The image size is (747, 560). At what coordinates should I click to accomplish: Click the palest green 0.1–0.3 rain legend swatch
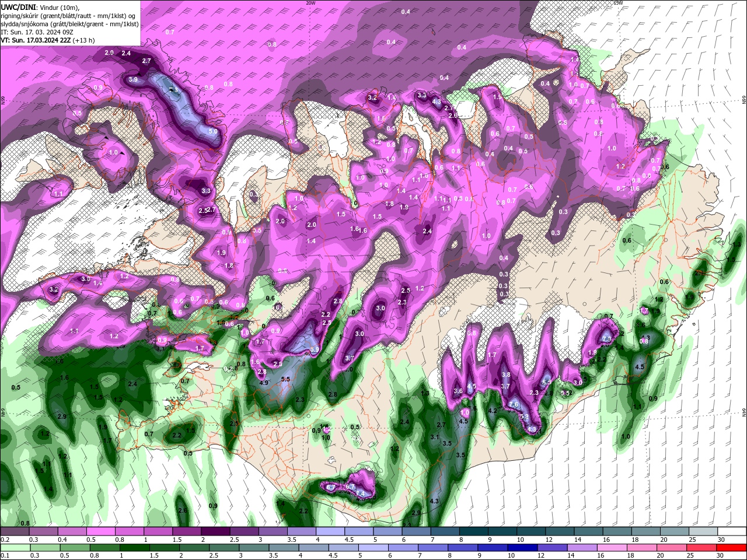pyautogui.click(x=15, y=548)
